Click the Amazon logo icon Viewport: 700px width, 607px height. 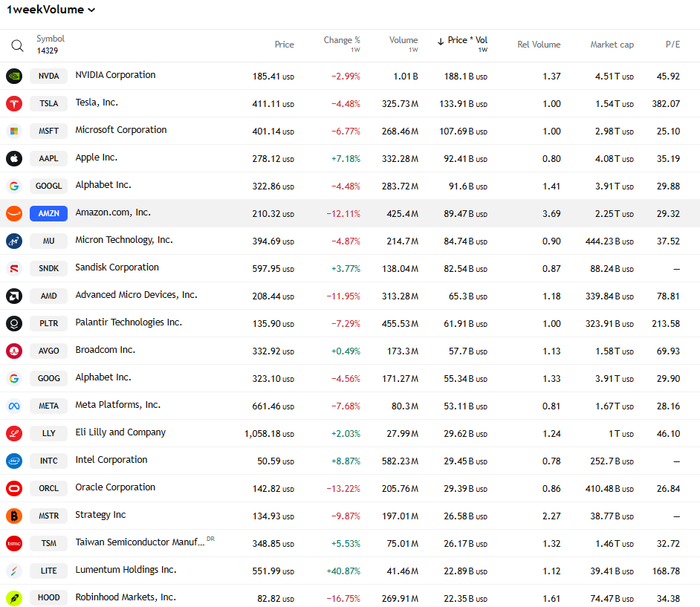click(14, 213)
